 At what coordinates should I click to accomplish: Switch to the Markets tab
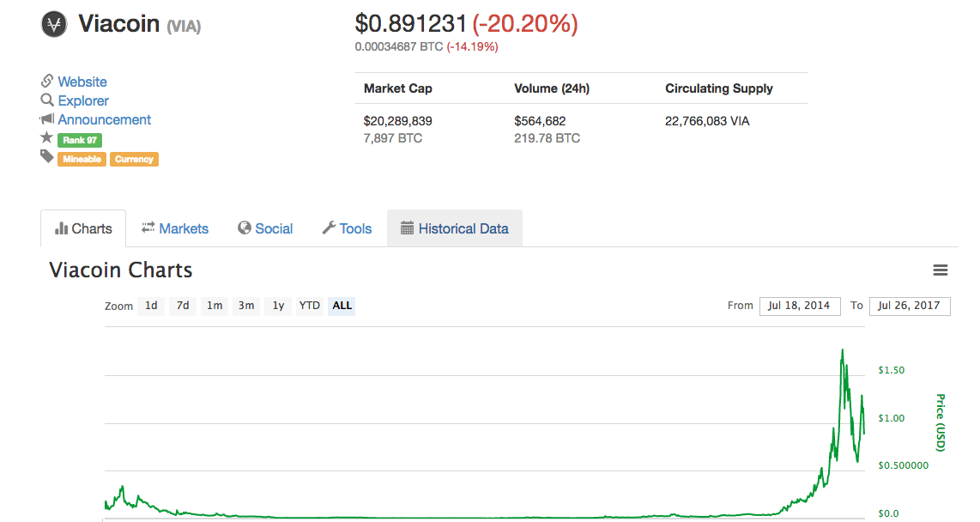[175, 229]
